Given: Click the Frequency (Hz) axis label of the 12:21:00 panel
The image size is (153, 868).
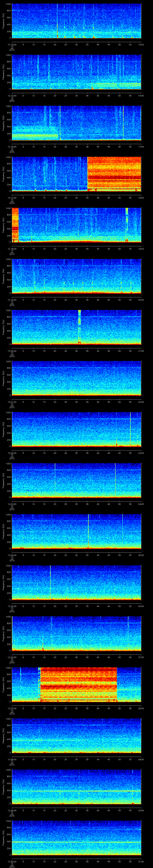Looking at the screenshot, I should [x=3, y=378].
